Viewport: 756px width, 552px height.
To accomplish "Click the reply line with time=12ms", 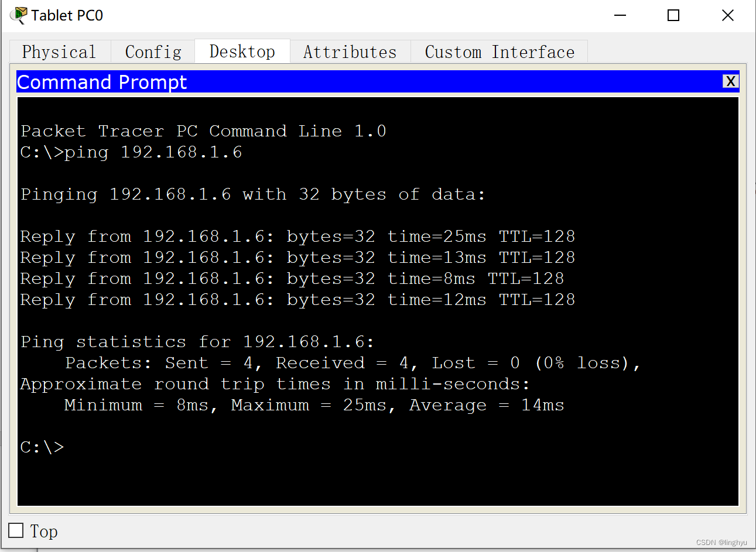I will click(x=297, y=300).
